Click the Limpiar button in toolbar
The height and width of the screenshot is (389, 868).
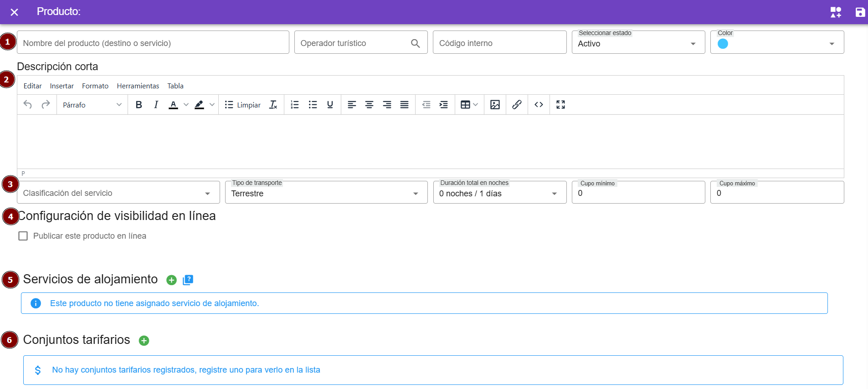point(243,105)
